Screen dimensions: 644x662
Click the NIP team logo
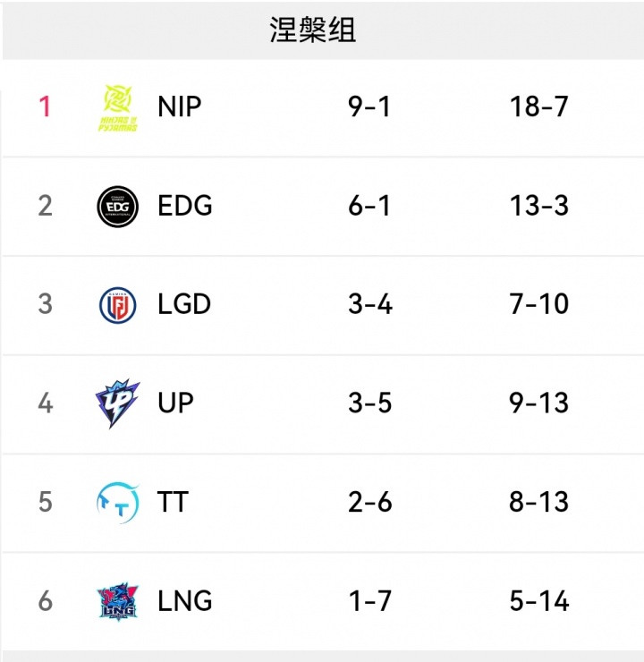point(117,107)
